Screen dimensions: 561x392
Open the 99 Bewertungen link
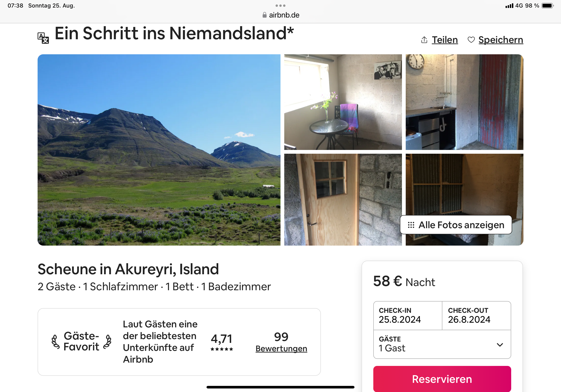click(x=281, y=342)
